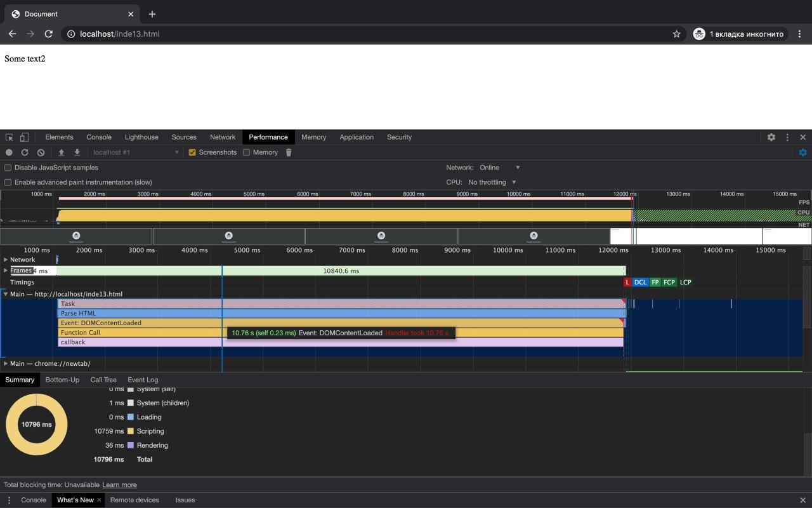Select the Bottom-Up tab
The image size is (812, 508).
click(62, 380)
